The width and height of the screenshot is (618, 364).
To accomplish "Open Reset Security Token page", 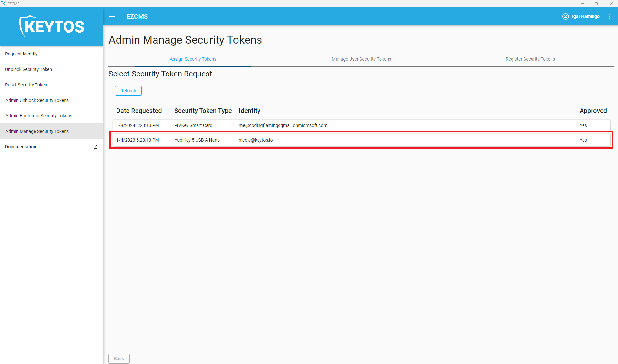I will 52,85.
